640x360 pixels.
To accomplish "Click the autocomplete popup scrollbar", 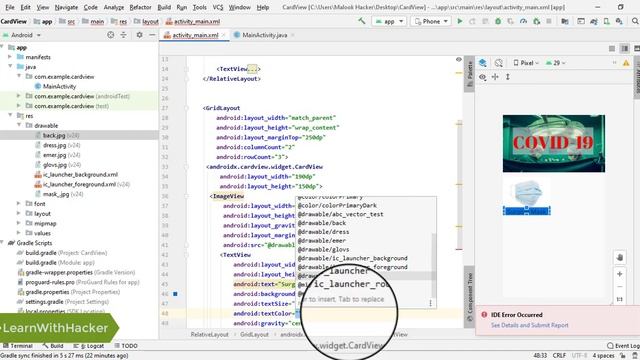I will tap(433, 264).
